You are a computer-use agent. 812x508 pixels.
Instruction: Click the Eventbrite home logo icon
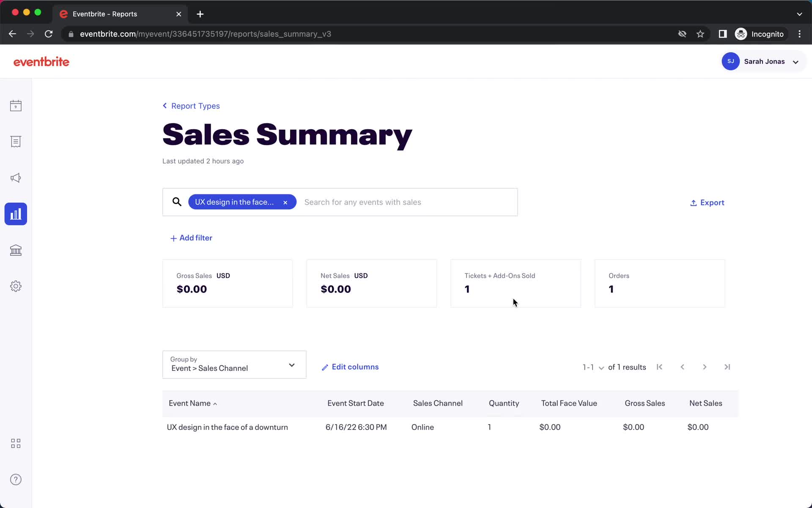[41, 61]
